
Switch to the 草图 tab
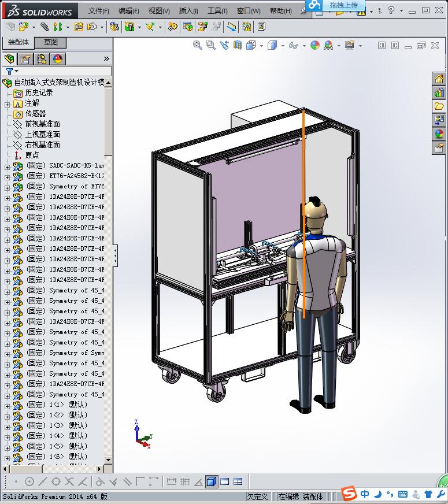50,42
